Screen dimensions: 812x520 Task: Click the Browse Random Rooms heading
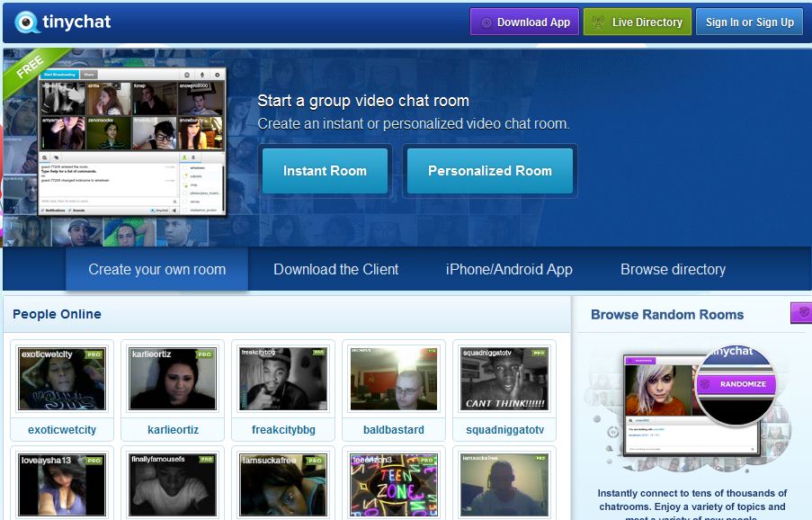click(x=667, y=314)
